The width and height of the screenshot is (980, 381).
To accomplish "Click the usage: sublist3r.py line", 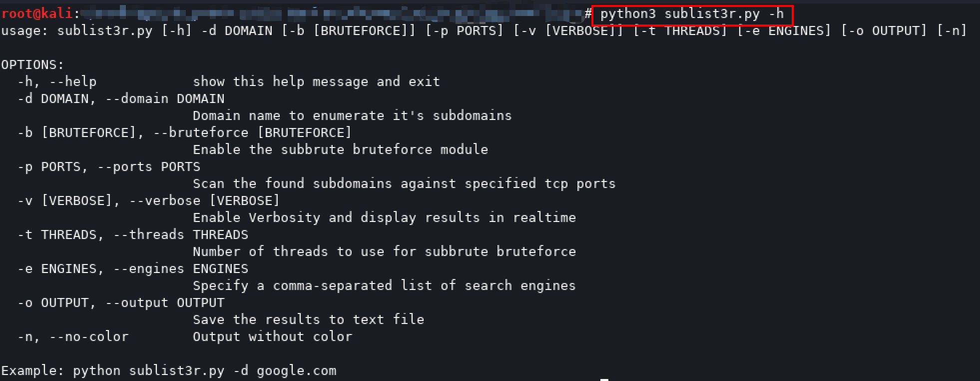I will tap(484, 31).
